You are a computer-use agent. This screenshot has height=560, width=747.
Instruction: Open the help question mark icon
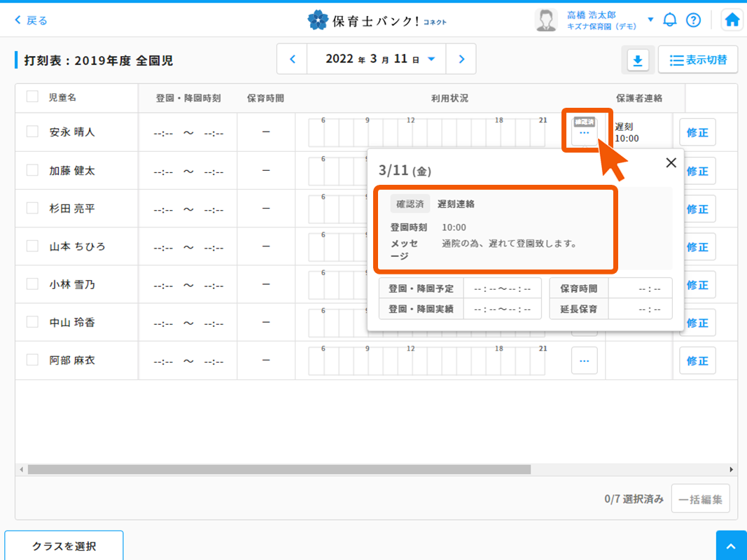(x=693, y=20)
